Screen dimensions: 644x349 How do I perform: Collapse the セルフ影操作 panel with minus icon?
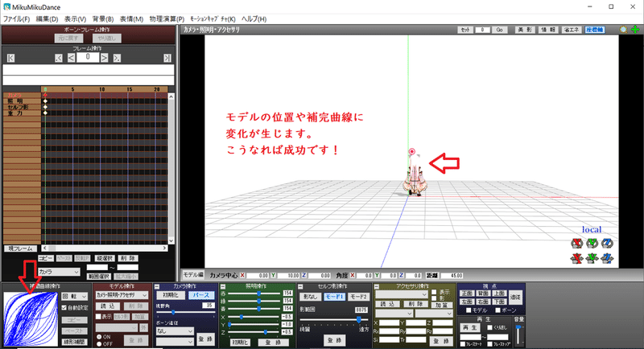[x=300, y=286]
